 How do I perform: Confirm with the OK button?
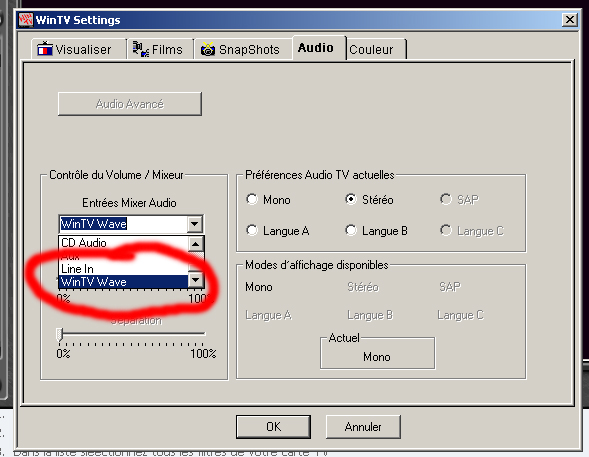pyautogui.click(x=273, y=427)
